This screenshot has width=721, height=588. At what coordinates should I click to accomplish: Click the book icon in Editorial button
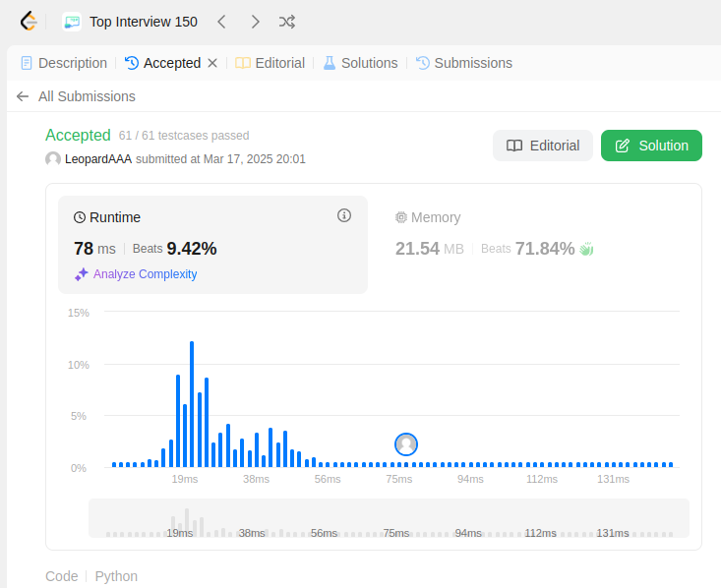pos(514,146)
